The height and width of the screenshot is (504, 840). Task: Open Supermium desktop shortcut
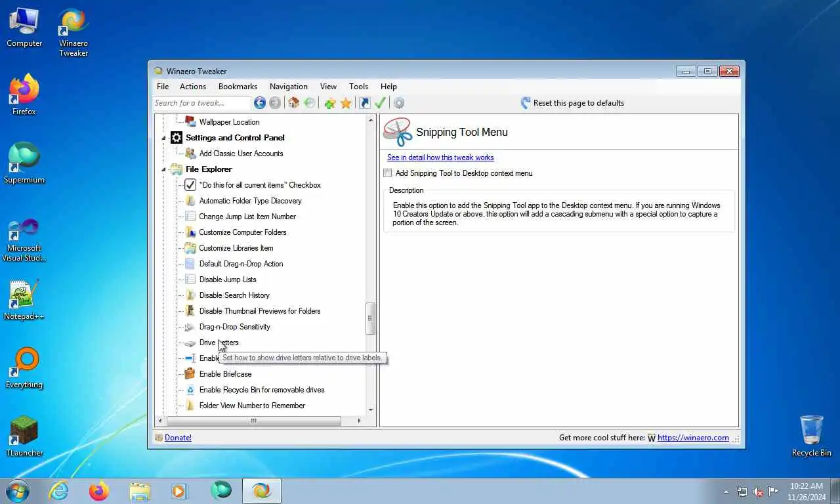[24, 163]
